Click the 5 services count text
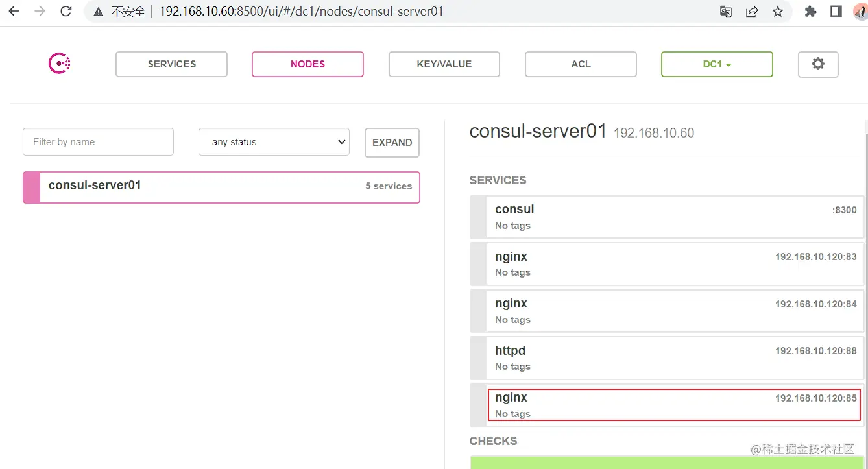Screen dimensions: 868x469 click(389, 186)
